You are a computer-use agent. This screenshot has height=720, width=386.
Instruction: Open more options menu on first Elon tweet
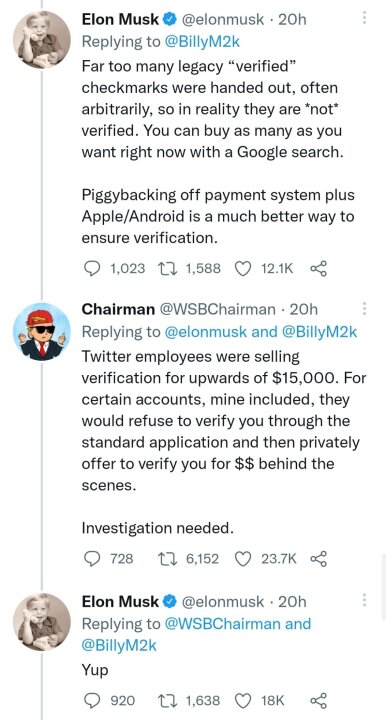[364, 17]
